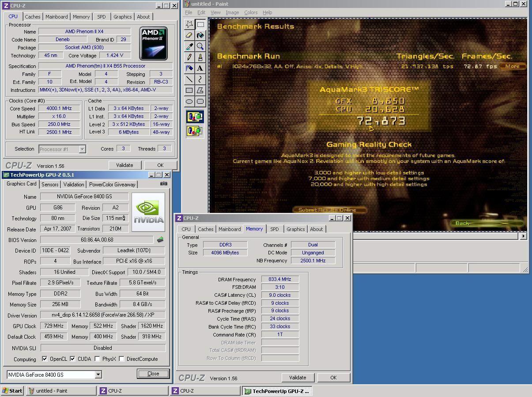Click Validate in the top CPU-Z window

125,165
